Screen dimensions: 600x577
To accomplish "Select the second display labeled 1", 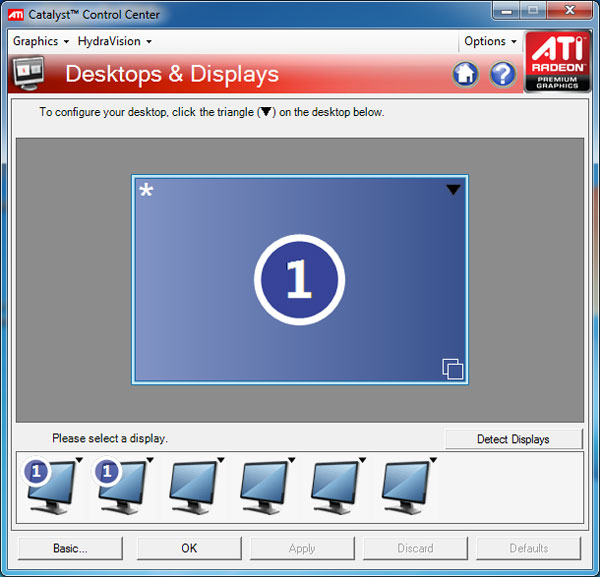I will [x=121, y=487].
